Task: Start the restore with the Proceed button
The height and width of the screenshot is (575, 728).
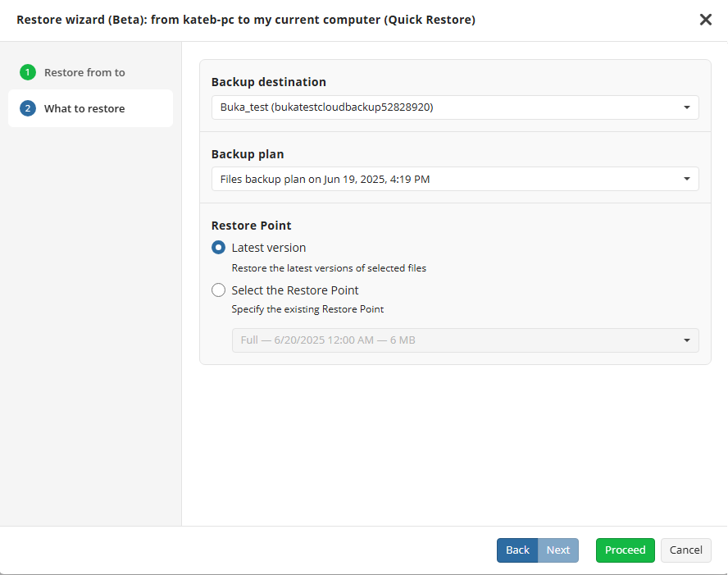Action: tap(625, 550)
